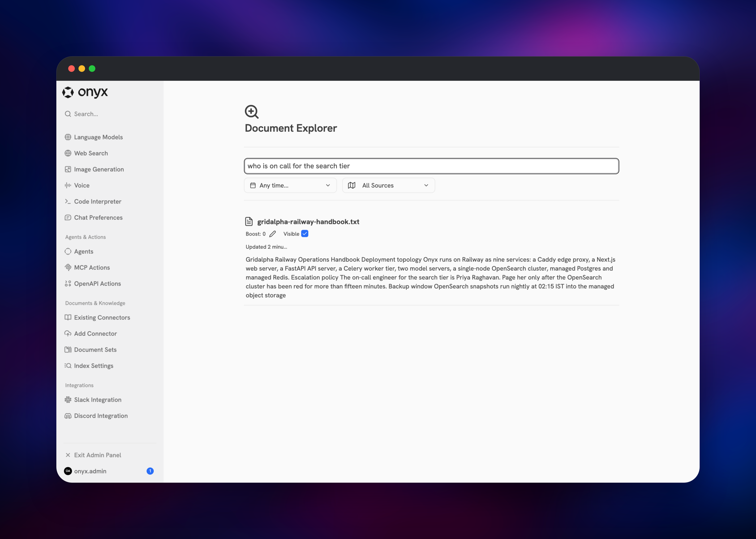
Task: Click the Image Generation picture icon
Action: pos(68,169)
